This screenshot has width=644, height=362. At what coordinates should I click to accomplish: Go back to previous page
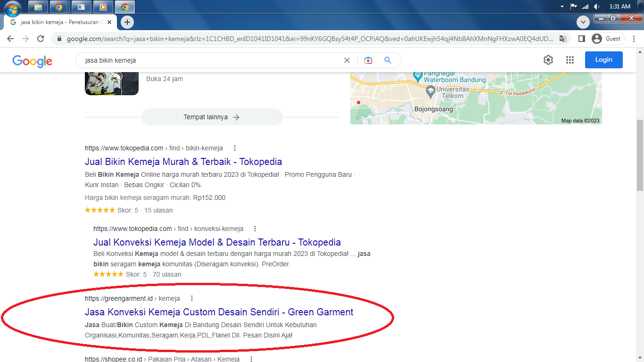click(x=10, y=39)
